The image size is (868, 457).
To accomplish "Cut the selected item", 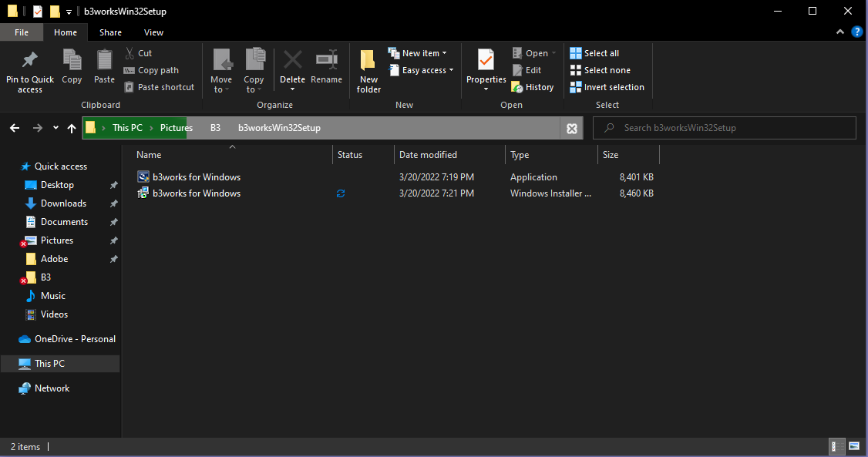I will coord(139,53).
